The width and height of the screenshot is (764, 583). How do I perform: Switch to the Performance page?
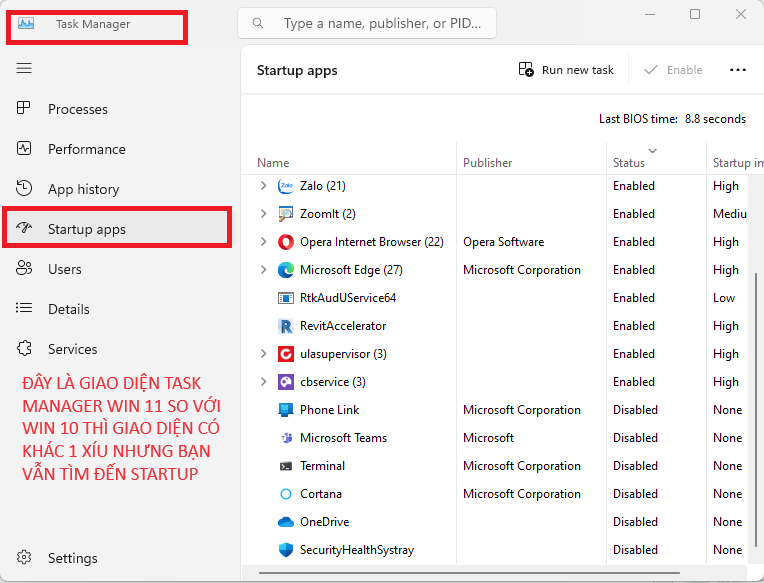pyautogui.click(x=86, y=149)
